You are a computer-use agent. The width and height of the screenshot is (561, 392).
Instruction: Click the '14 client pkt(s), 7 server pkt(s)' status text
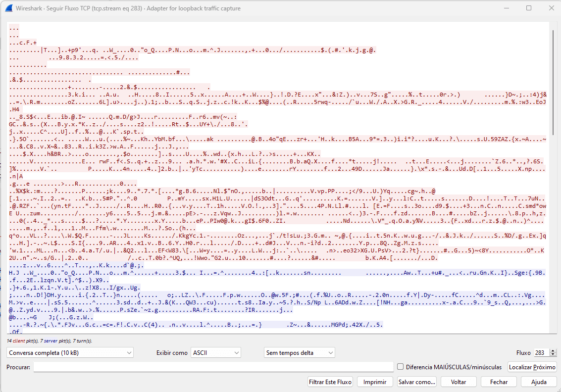click(50, 341)
